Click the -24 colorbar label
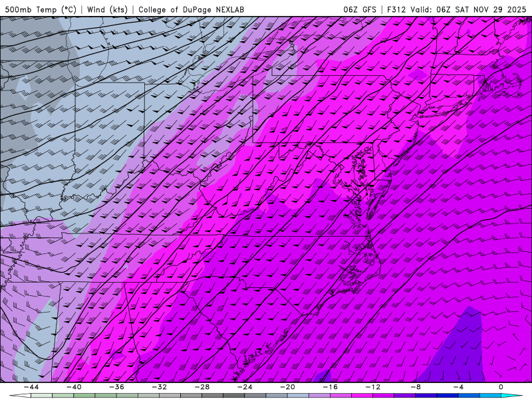532x399 pixels. pos(245,387)
